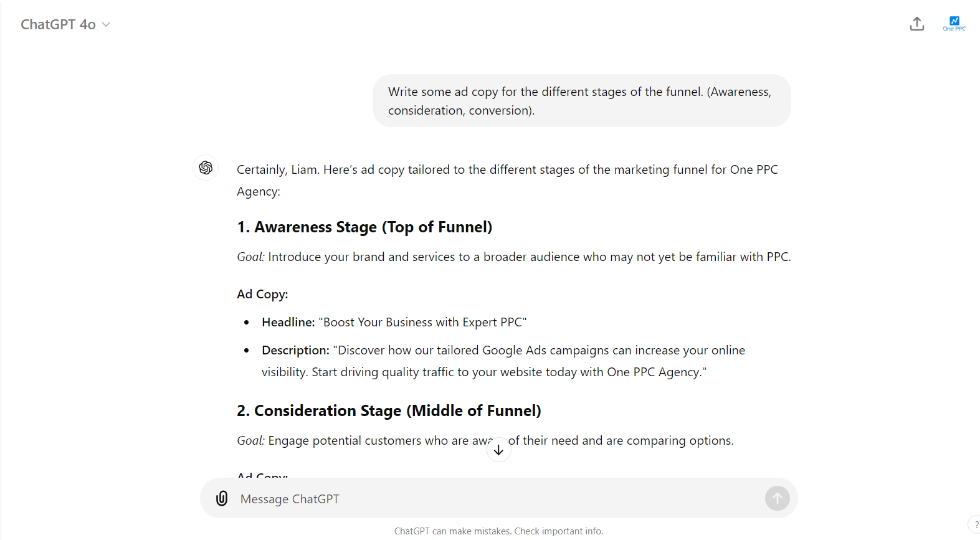Click the user prompt message bubble
This screenshot has width=980, height=540.
(x=581, y=101)
